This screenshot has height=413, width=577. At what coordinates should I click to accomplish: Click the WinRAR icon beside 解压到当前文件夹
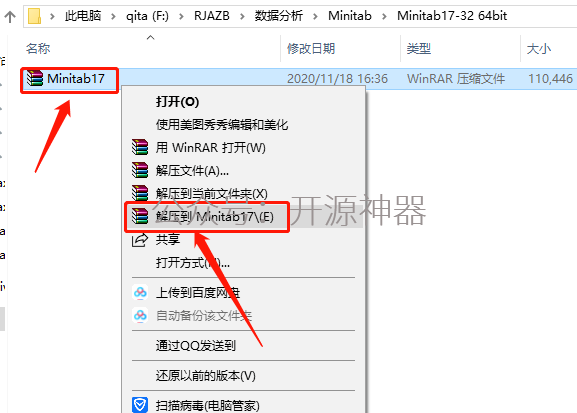pyautogui.click(x=140, y=193)
